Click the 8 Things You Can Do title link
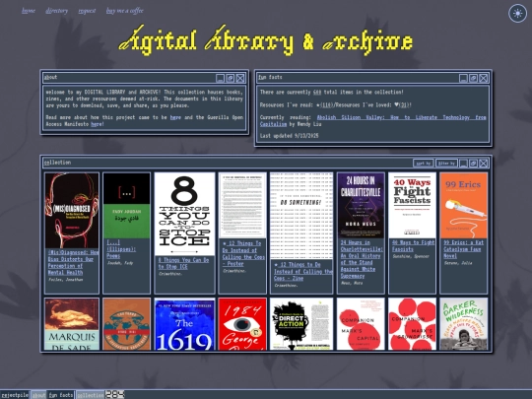The width and height of the screenshot is (532, 399). [183, 263]
